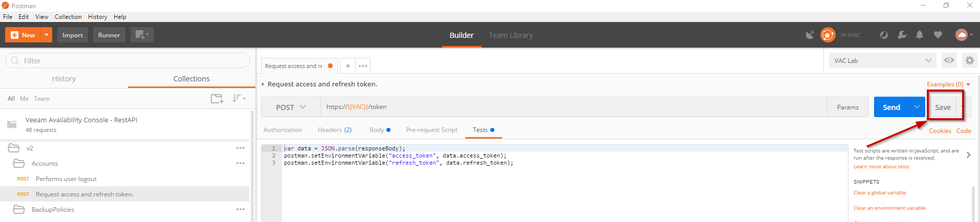This screenshot has height=222, width=980.
Task: Open the v2 folder options menu
Action: tap(241, 148)
